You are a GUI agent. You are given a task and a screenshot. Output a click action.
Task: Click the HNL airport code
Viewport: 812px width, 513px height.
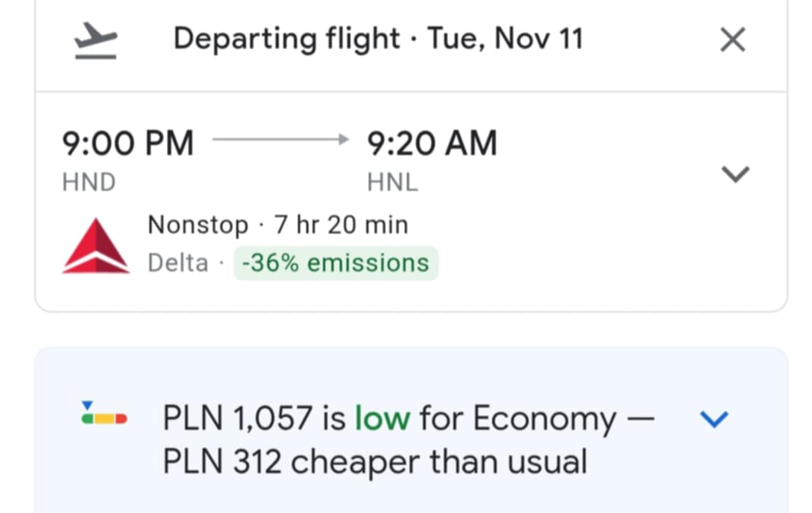392,182
